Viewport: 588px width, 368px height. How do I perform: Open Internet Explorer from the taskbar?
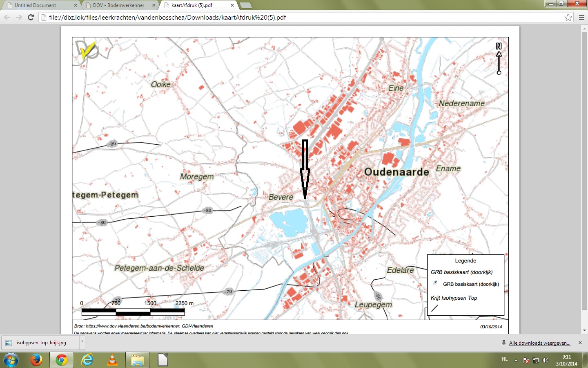[x=87, y=360]
